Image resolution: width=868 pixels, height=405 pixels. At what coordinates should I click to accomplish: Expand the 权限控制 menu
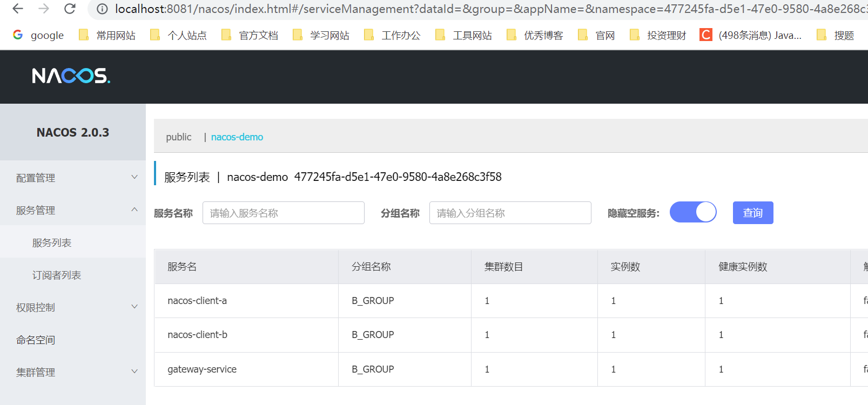tap(73, 307)
